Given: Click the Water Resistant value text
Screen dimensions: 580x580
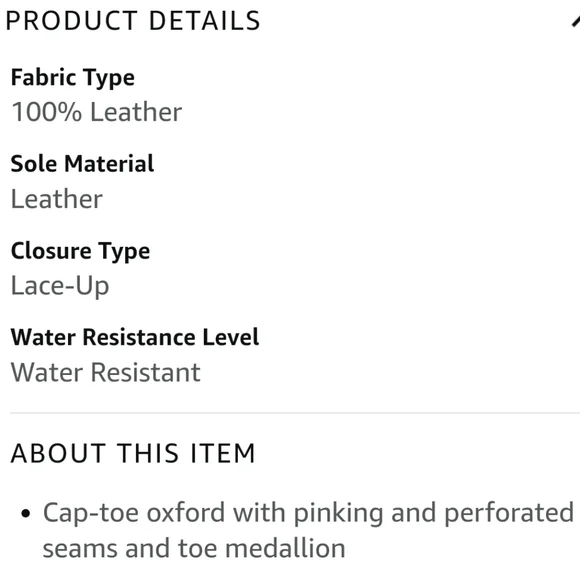Looking at the screenshot, I should pyautogui.click(x=106, y=372).
